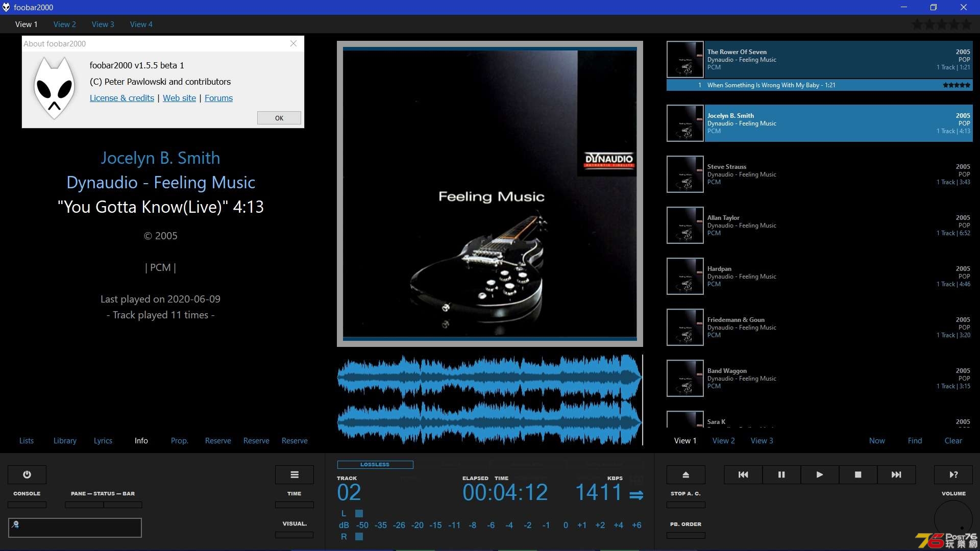Pause playback
The image size is (980, 551).
click(x=781, y=474)
